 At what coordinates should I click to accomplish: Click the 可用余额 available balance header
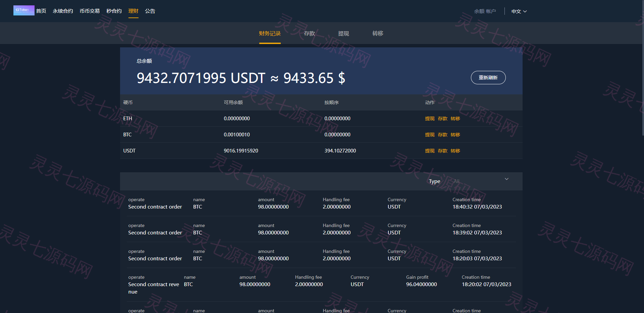(233, 102)
